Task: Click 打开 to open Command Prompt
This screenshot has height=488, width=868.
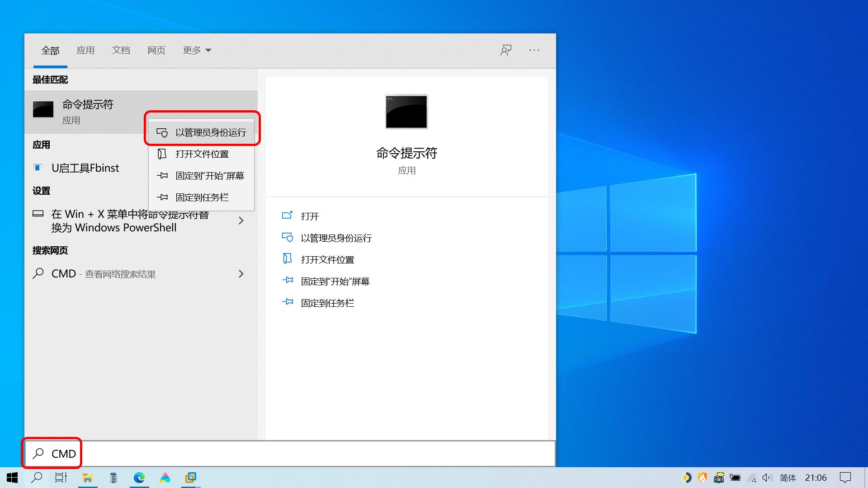Action: 310,216
